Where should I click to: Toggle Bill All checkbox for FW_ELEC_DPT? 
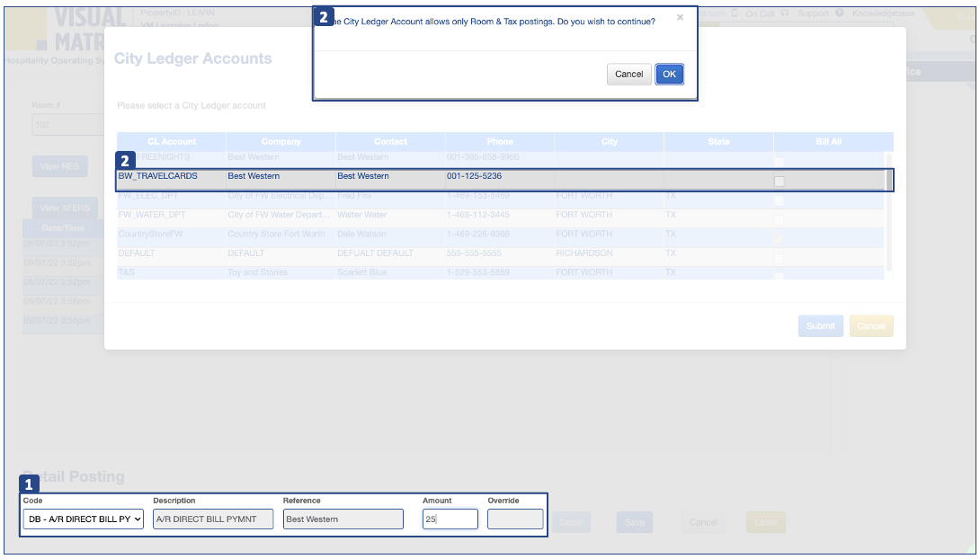tap(780, 200)
